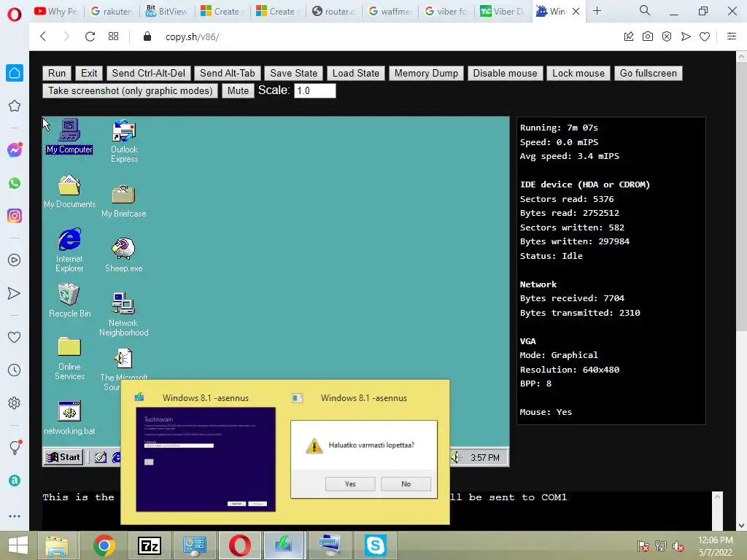Click Windows Start button on host taskbar
The height and width of the screenshot is (560, 747).
(18, 545)
